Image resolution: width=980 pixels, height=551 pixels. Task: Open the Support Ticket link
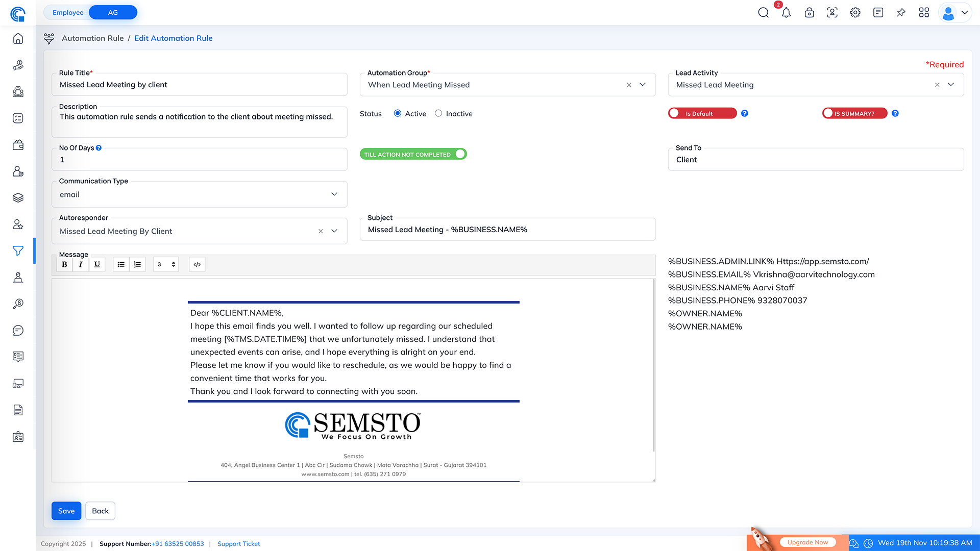click(238, 544)
